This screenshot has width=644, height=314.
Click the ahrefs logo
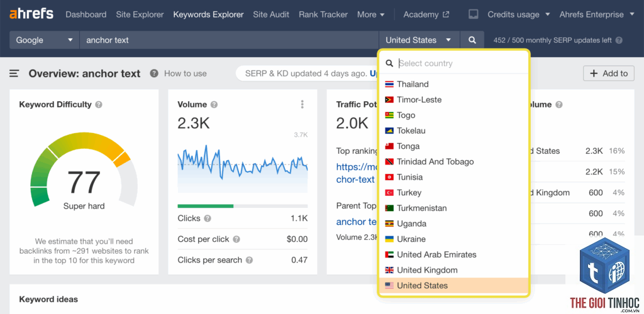(31, 14)
